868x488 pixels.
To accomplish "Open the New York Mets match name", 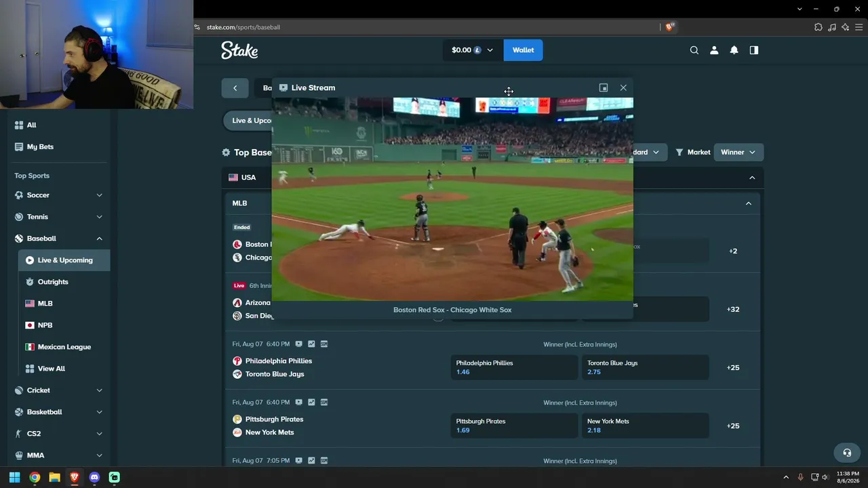I will [x=269, y=432].
